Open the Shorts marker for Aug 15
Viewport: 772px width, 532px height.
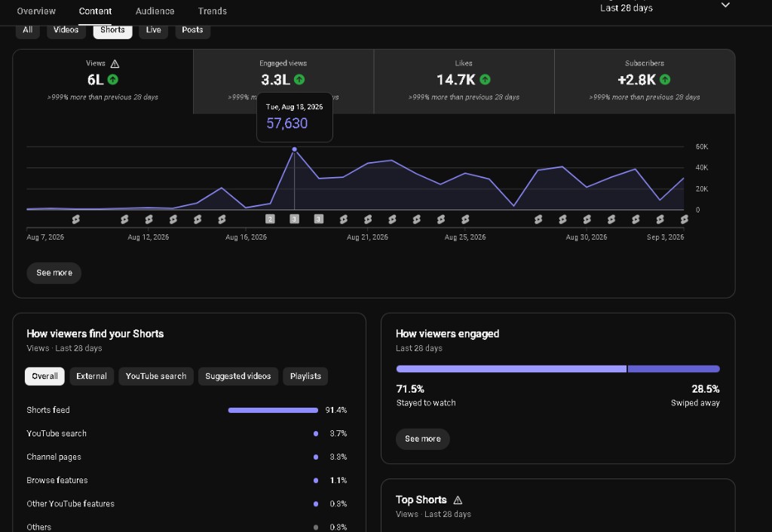222,219
